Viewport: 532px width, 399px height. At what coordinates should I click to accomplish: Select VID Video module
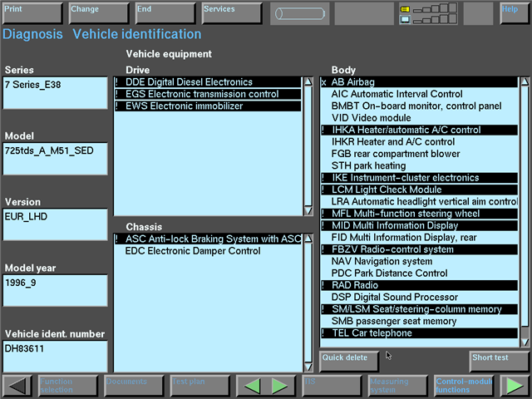point(419,118)
